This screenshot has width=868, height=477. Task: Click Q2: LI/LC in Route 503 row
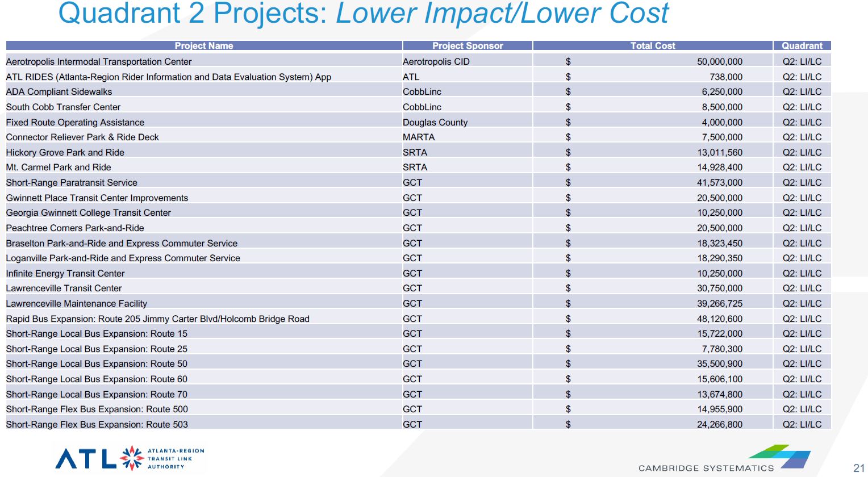coord(802,424)
